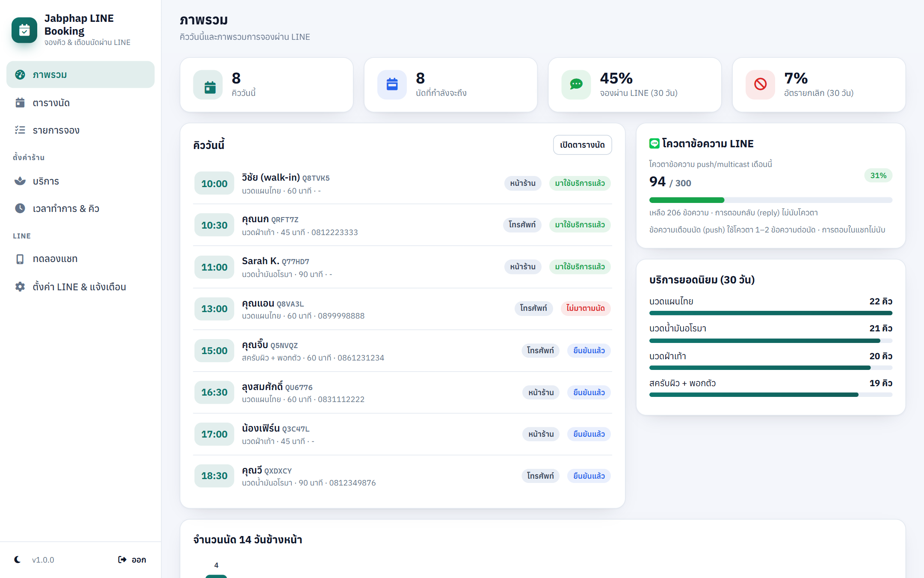This screenshot has height=578, width=924.
Task: Click the gear icon for ตั้งค่า LINE
Action: tap(20, 287)
